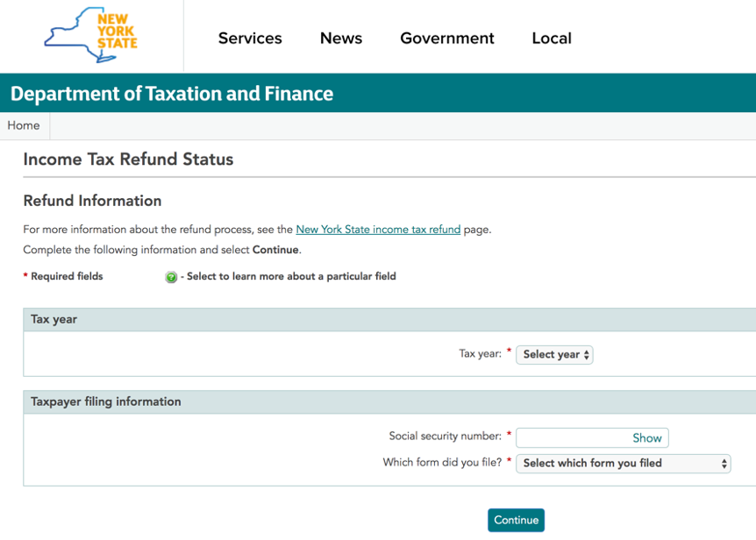The image size is (756, 540).
Task: Open the News menu
Action: [340, 38]
